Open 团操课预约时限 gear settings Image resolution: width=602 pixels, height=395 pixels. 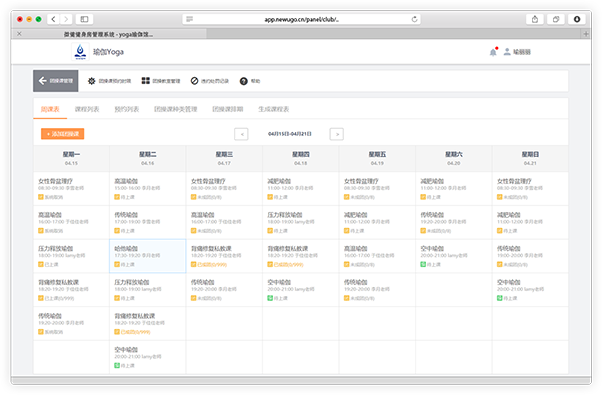(91, 81)
